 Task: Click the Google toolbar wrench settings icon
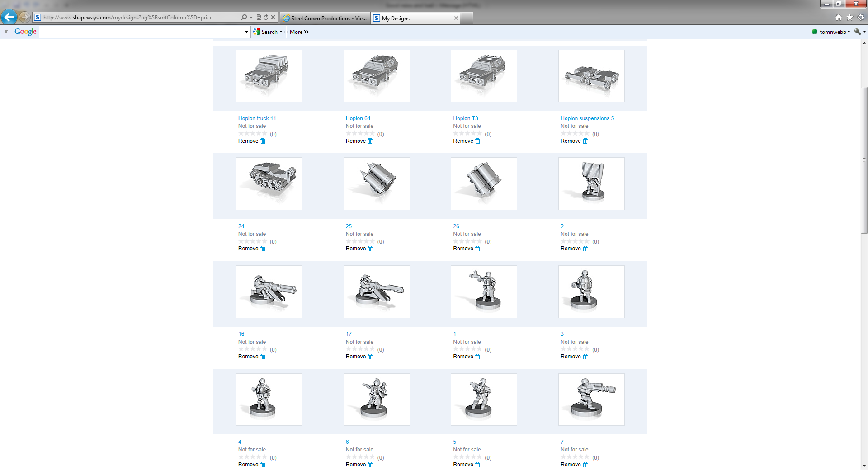coord(857,32)
